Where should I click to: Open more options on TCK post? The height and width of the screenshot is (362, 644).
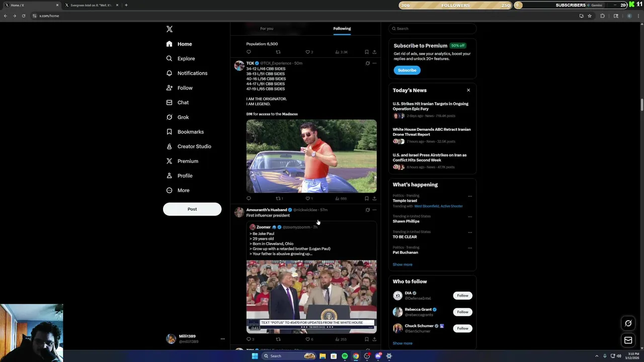374,63
